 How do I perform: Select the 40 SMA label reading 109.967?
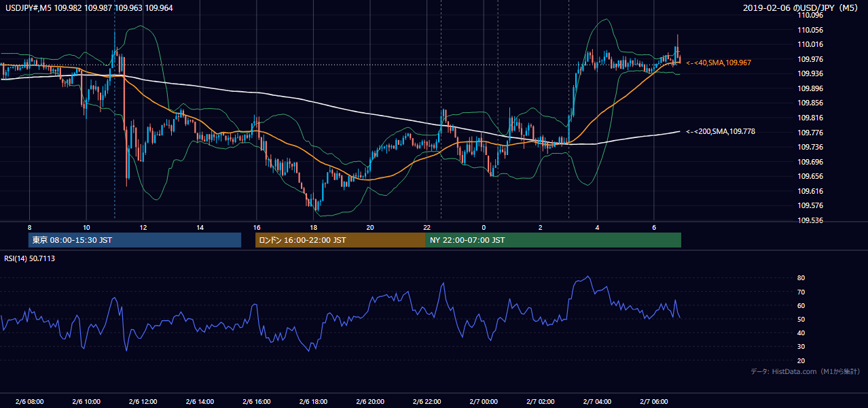pos(719,63)
